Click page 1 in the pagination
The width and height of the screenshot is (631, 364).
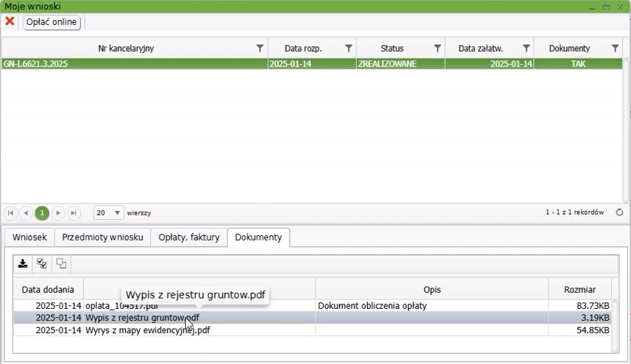(x=43, y=213)
